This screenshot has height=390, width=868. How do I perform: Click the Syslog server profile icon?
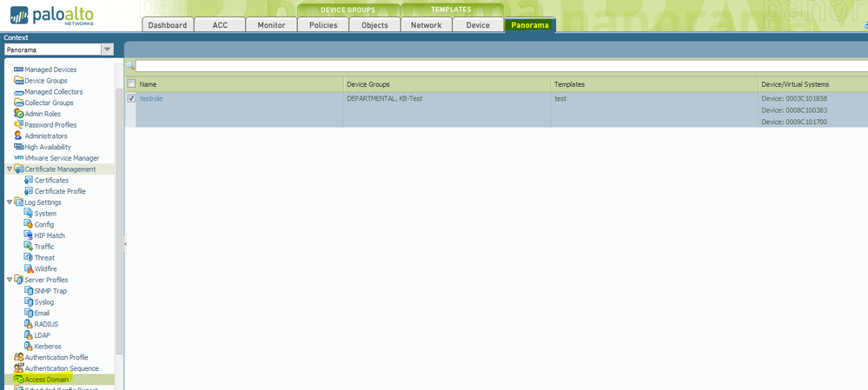[28, 302]
